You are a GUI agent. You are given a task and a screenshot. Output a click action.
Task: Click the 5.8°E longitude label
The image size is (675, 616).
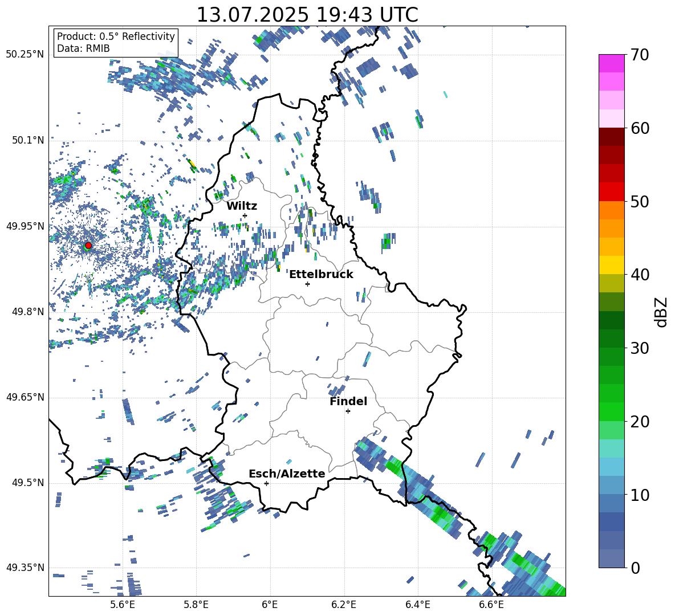click(196, 605)
